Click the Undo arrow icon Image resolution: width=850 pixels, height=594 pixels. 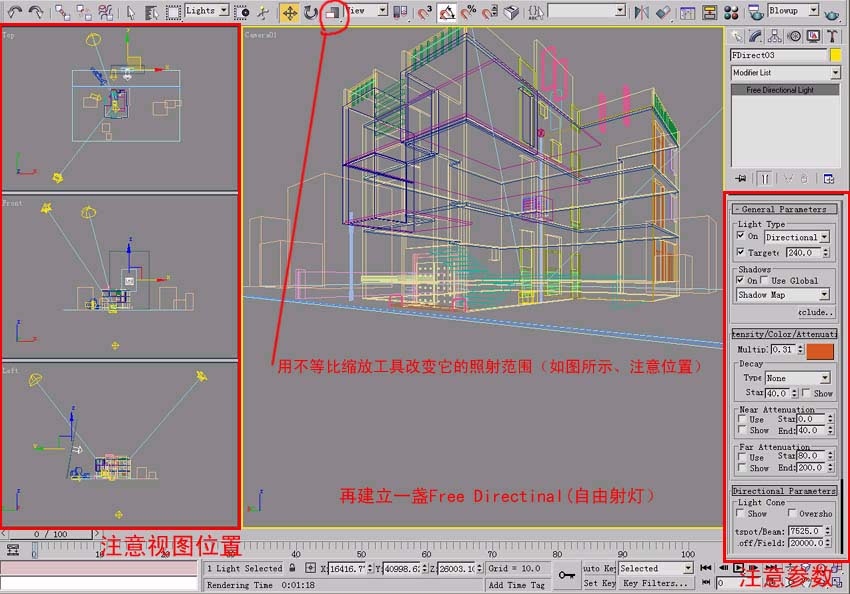[15, 12]
